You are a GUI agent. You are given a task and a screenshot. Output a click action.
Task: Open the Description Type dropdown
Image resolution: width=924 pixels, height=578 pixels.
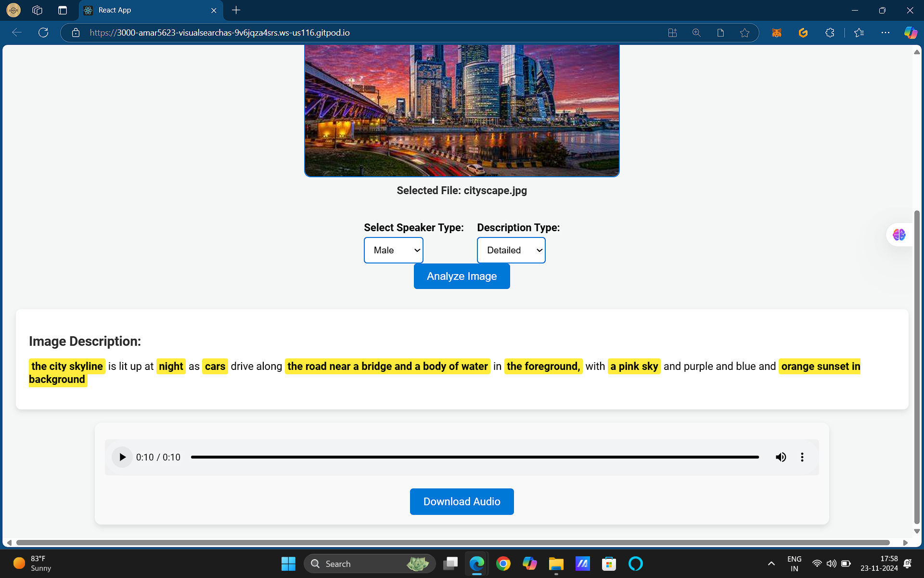tap(511, 250)
